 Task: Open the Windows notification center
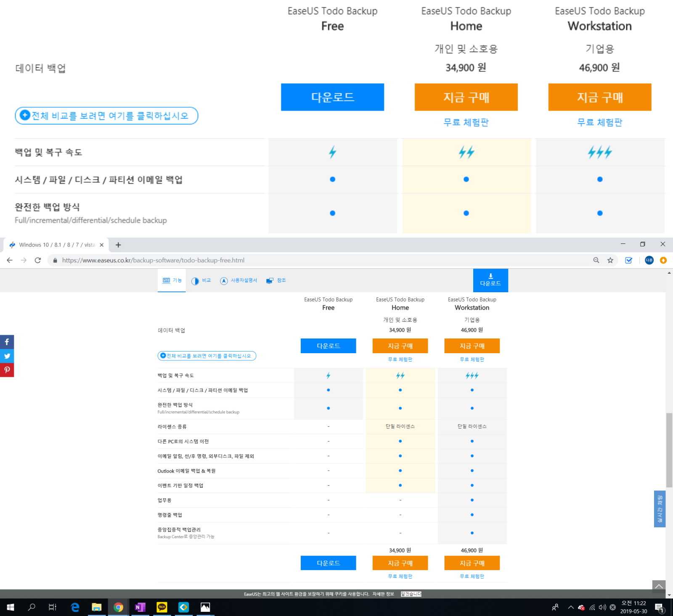pyautogui.click(x=659, y=607)
